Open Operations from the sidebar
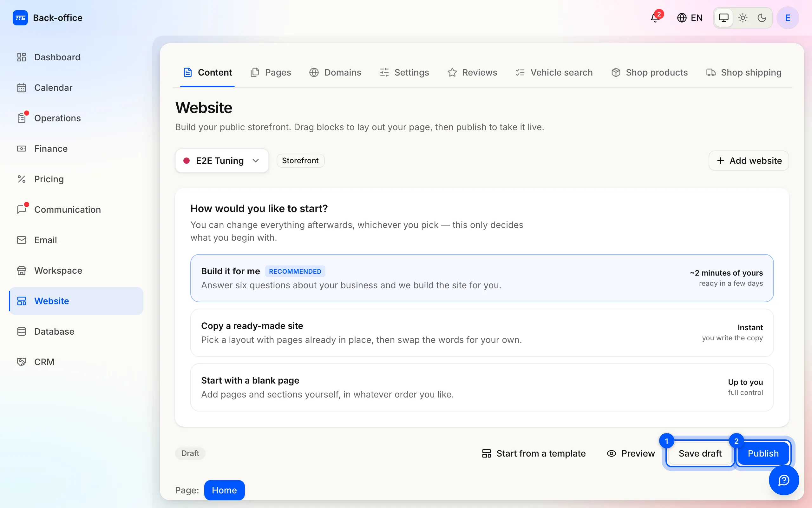 pos(76,118)
